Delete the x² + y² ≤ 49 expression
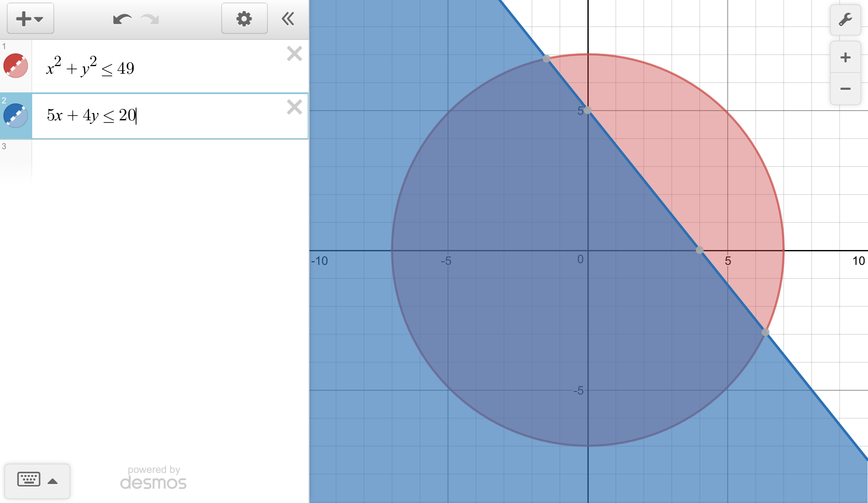Image resolution: width=868 pixels, height=503 pixels. click(x=294, y=54)
